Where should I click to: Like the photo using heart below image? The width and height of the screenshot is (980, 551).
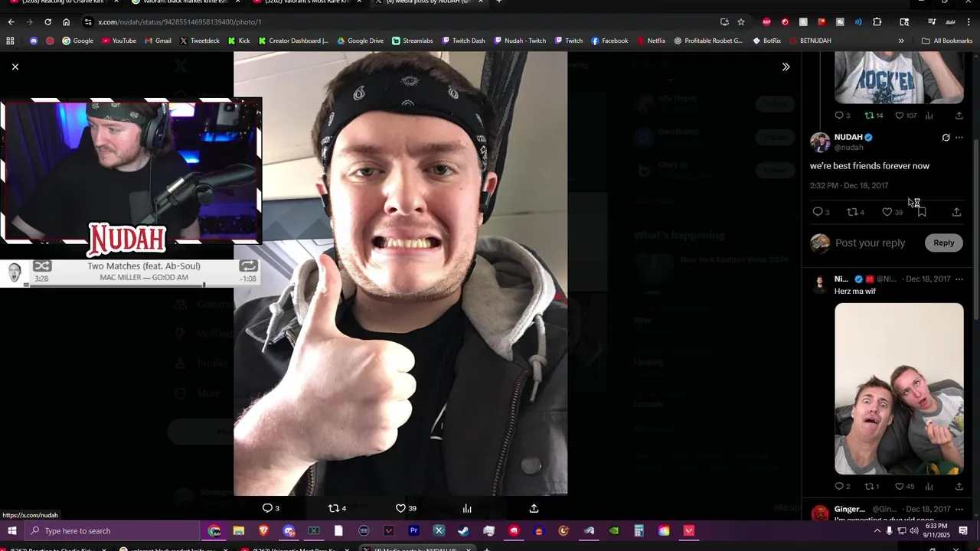click(x=400, y=508)
